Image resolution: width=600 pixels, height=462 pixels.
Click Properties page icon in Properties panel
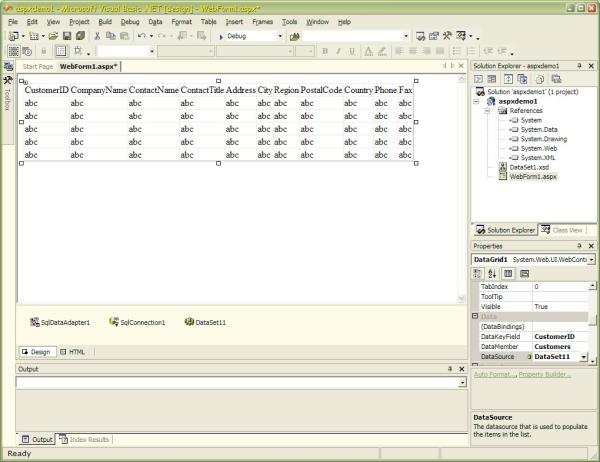coord(508,274)
